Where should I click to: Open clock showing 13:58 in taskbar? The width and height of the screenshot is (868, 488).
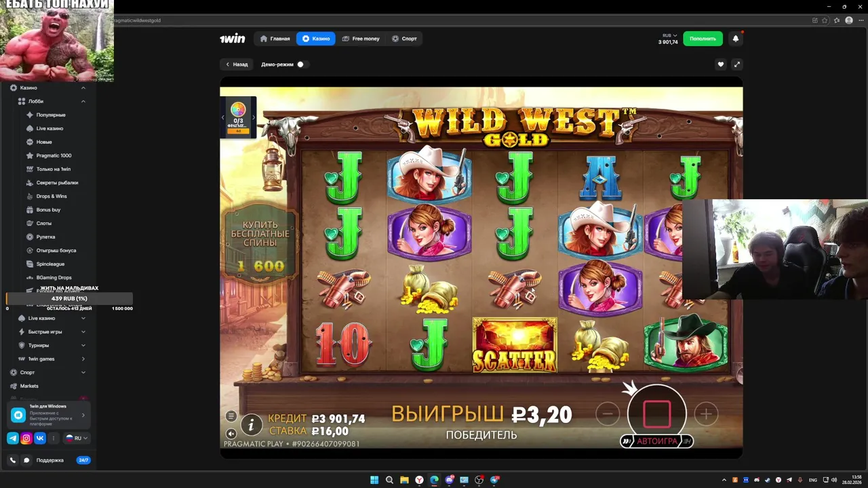coord(852,480)
